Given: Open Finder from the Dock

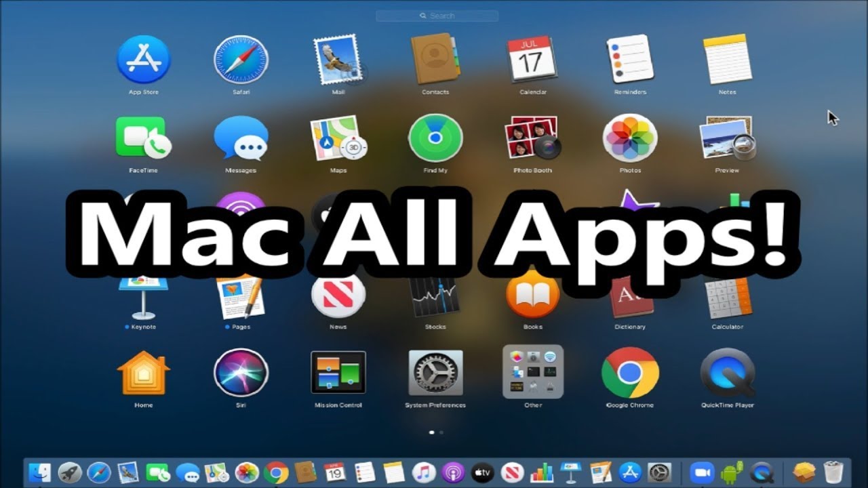Looking at the screenshot, I should click(40, 472).
